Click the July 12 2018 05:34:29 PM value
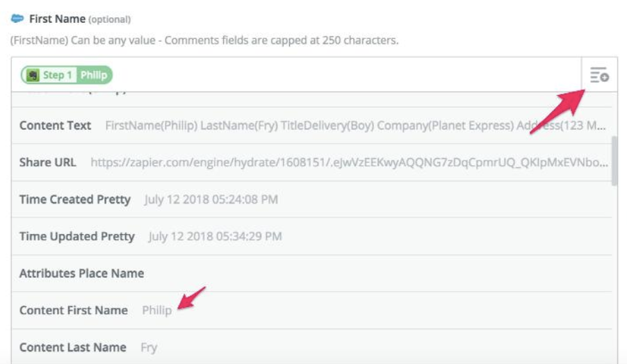Image resolution: width=627 pixels, height=364 pixels. [x=215, y=236]
